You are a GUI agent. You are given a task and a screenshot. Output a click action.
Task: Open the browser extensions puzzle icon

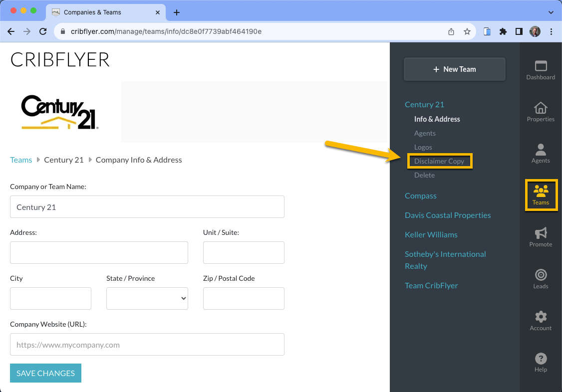pyautogui.click(x=503, y=31)
